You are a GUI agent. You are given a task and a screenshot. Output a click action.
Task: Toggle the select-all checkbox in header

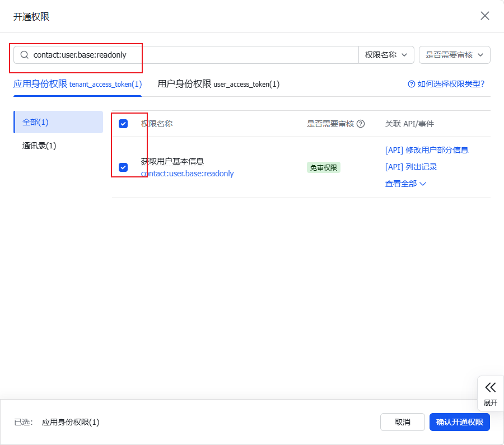coord(123,124)
